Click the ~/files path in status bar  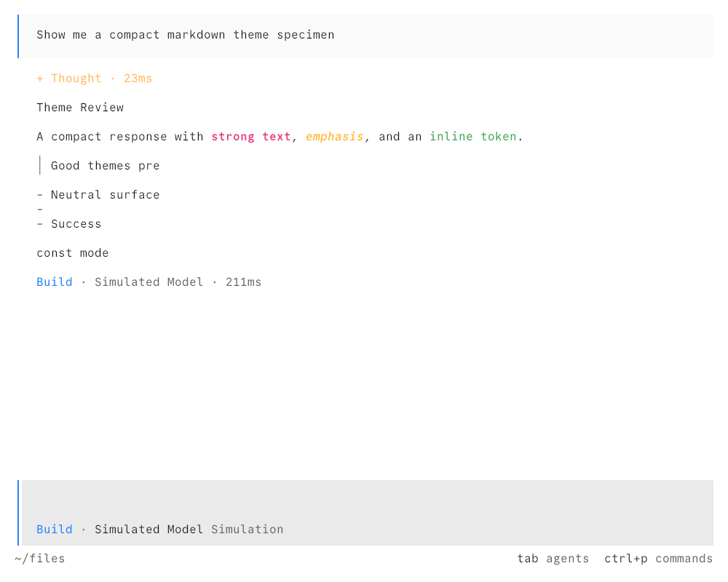40,559
